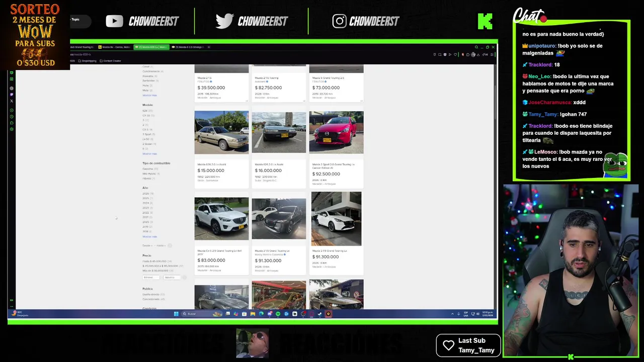Screen dimensions: 644x362
Task: Open the taskbar clock and date
Action: (x=488, y=314)
